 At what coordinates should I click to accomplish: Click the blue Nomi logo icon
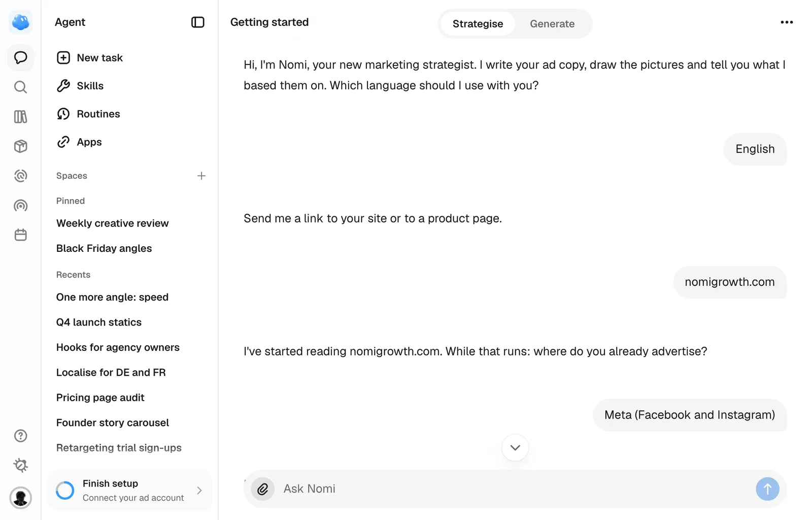coord(21,22)
